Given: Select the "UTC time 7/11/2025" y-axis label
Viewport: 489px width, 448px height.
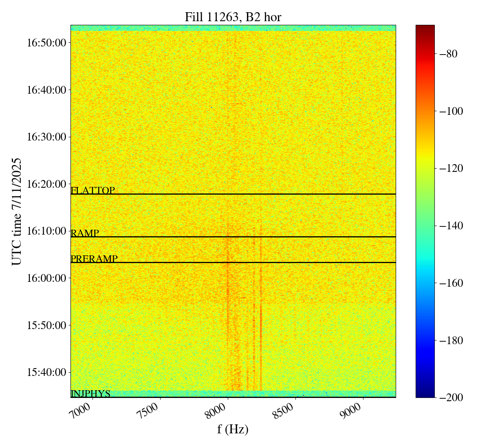Looking at the screenshot, I should [17, 211].
